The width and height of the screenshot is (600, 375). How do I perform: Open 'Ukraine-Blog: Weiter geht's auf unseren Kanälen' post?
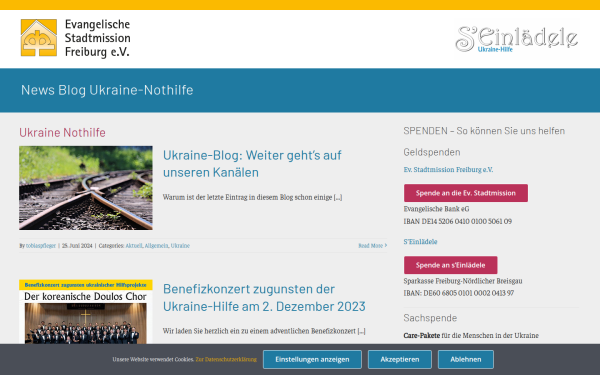tap(252, 164)
